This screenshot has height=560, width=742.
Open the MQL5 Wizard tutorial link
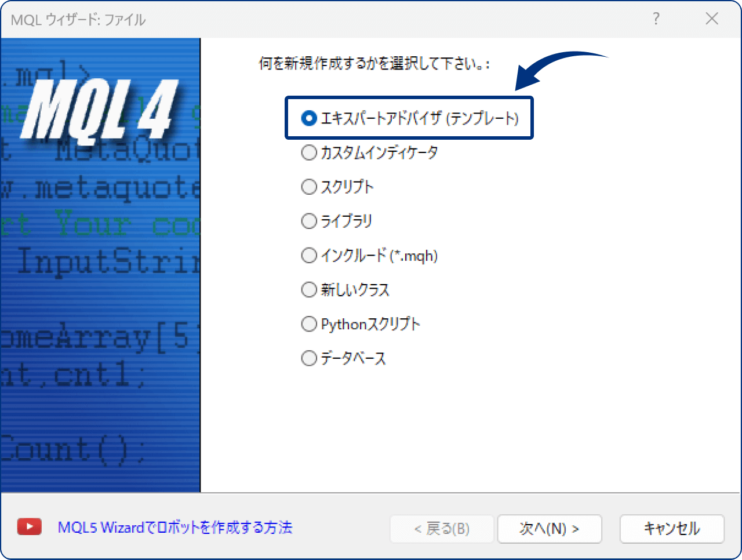(x=173, y=526)
